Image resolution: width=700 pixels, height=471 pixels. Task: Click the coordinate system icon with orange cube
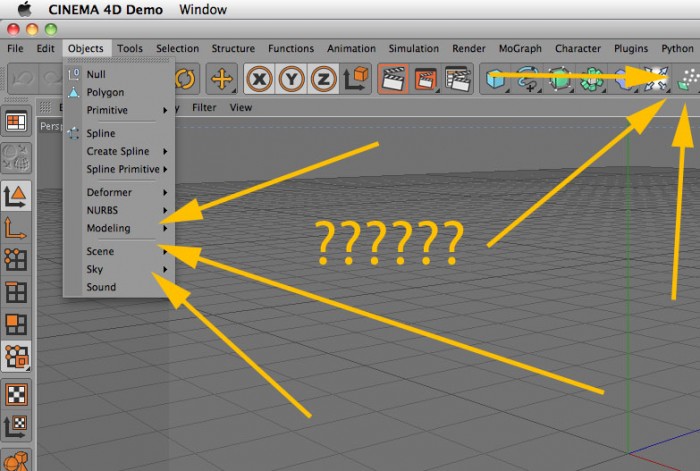[x=355, y=79]
